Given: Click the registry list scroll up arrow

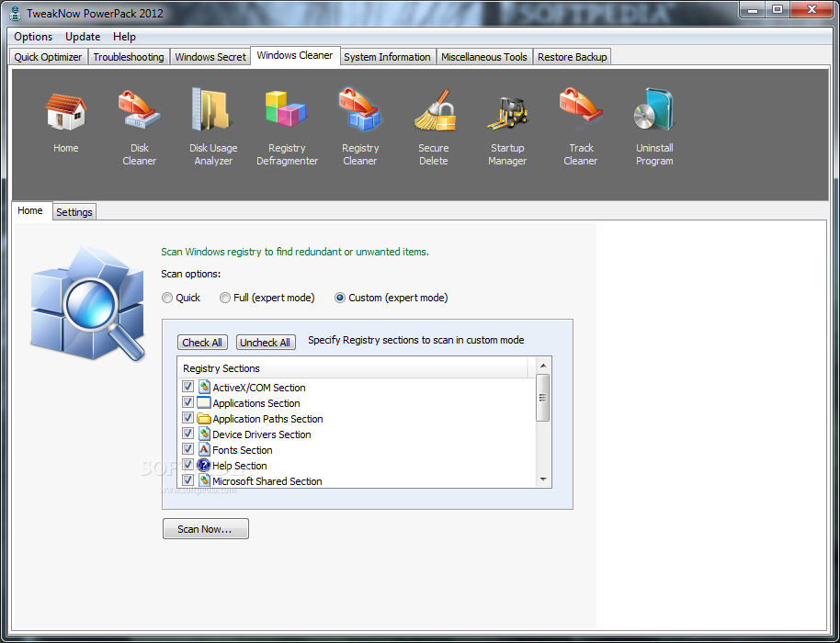Looking at the screenshot, I should tap(542, 366).
